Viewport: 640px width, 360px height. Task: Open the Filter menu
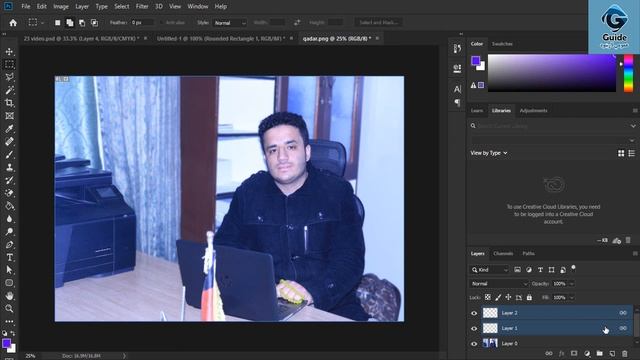coord(142,7)
